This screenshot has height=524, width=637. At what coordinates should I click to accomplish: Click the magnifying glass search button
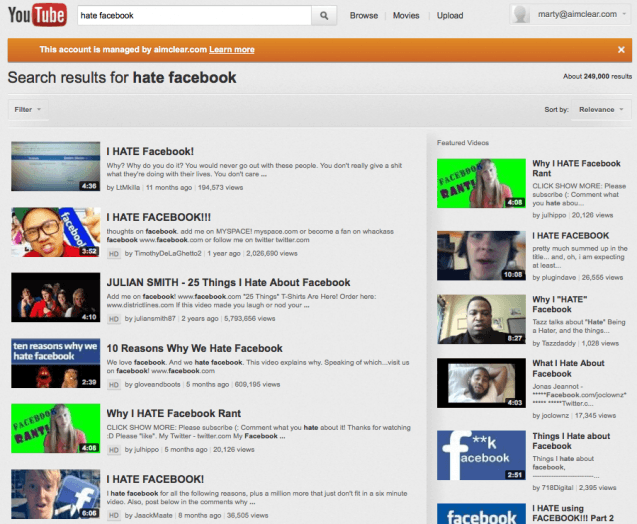324,15
